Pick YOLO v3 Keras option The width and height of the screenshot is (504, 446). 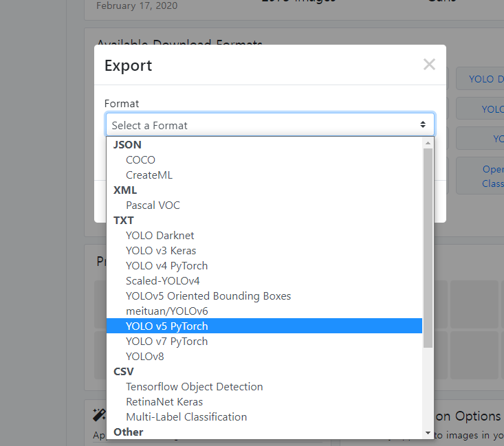tap(264, 250)
